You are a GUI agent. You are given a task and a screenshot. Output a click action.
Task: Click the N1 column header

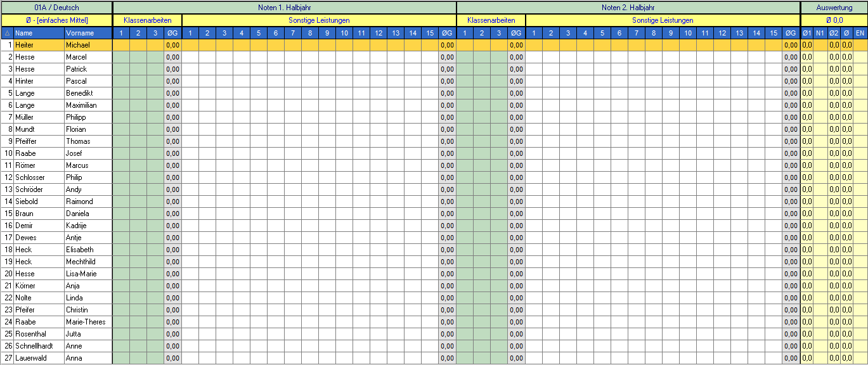[x=820, y=33]
